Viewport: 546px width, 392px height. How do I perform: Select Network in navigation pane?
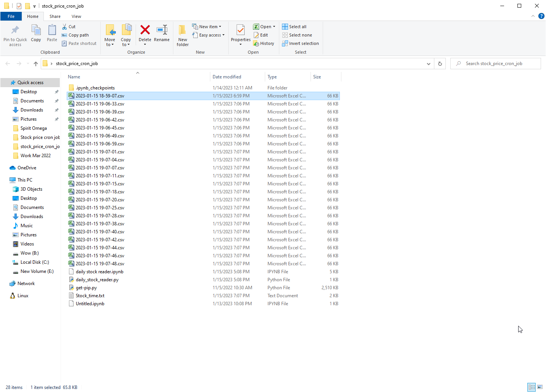26,284
